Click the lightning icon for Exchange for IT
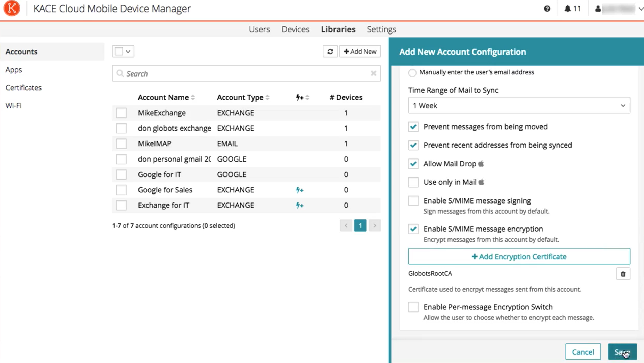Image resolution: width=644 pixels, height=363 pixels. (x=299, y=205)
